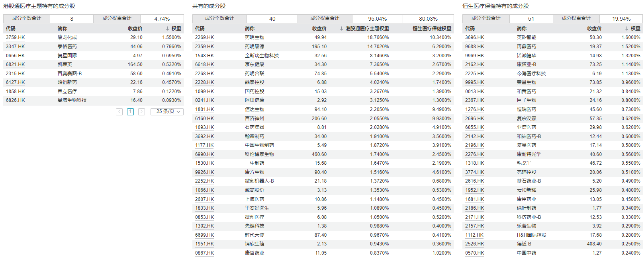
Task: Open stock code link 6826.HK
Action: [15, 100]
